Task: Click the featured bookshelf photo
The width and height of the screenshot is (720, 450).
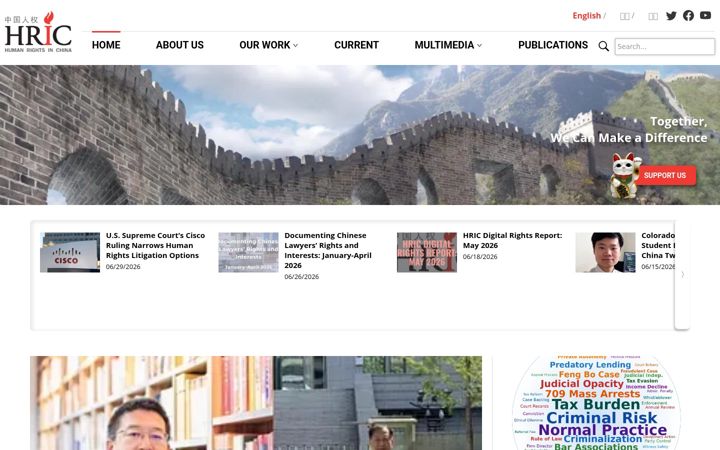Action: point(256,403)
